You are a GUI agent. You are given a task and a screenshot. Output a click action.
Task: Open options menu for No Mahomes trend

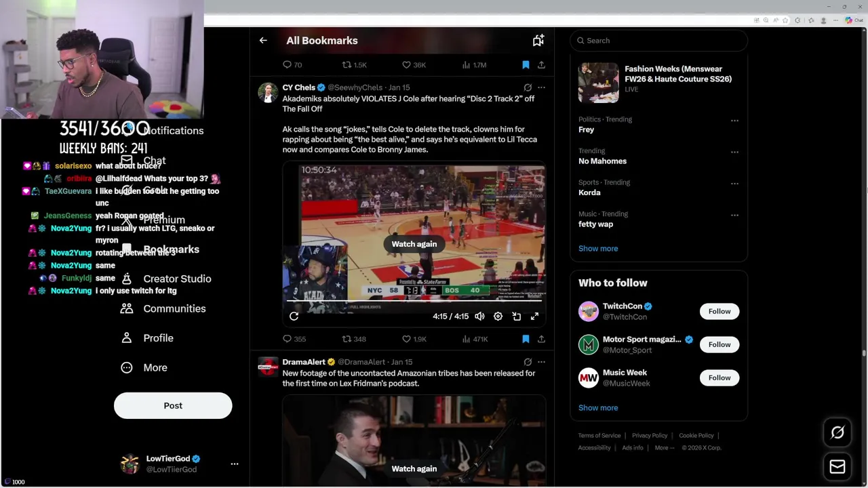pos(734,152)
